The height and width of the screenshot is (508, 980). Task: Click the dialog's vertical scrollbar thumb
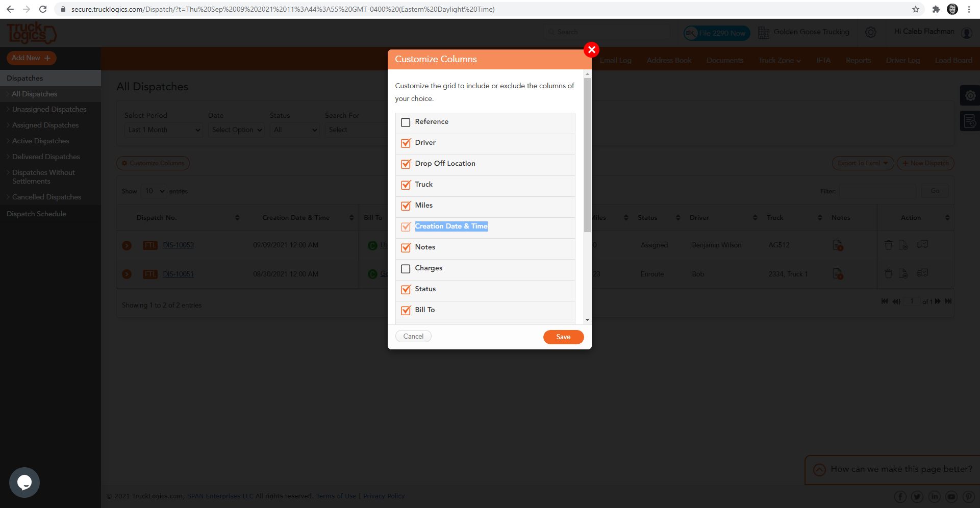[x=587, y=155]
